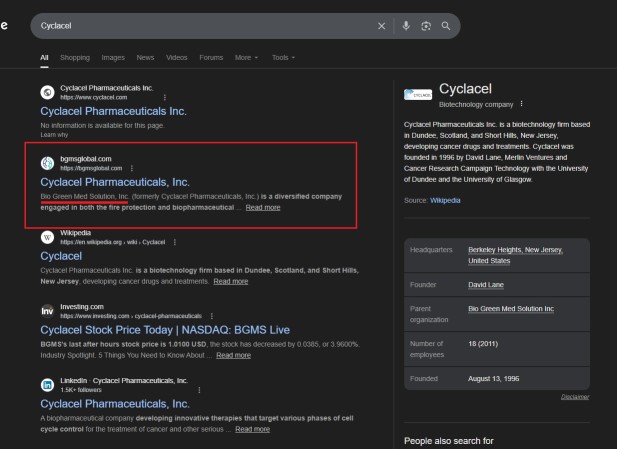Open the Cyclacel Stock Price Today result

pos(165,330)
